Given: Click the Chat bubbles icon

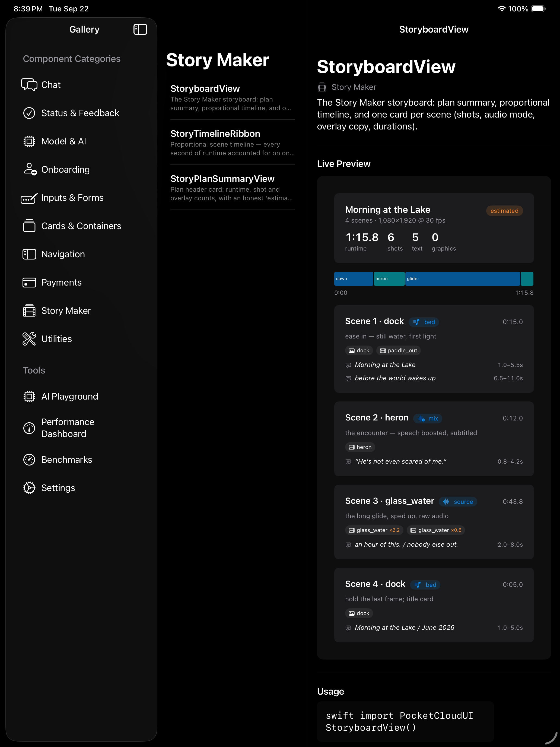Looking at the screenshot, I should pos(29,85).
